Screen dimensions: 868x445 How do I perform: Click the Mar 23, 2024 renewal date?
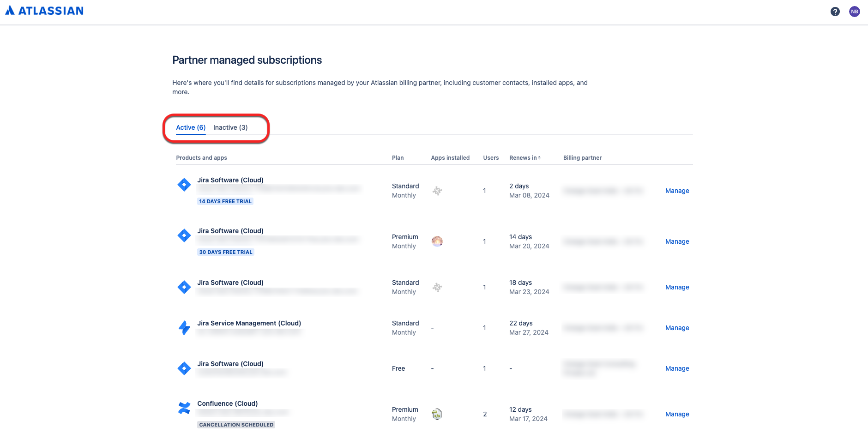(529, 292)
